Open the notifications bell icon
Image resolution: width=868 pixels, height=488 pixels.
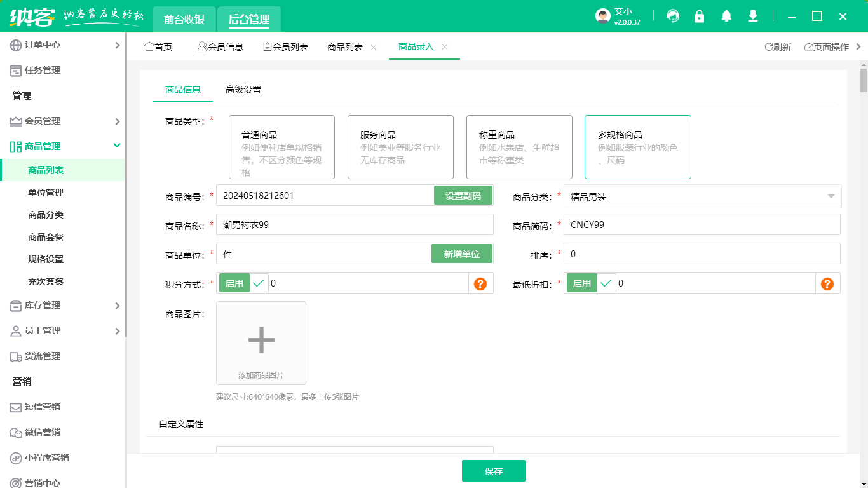[x=726, y=17]
